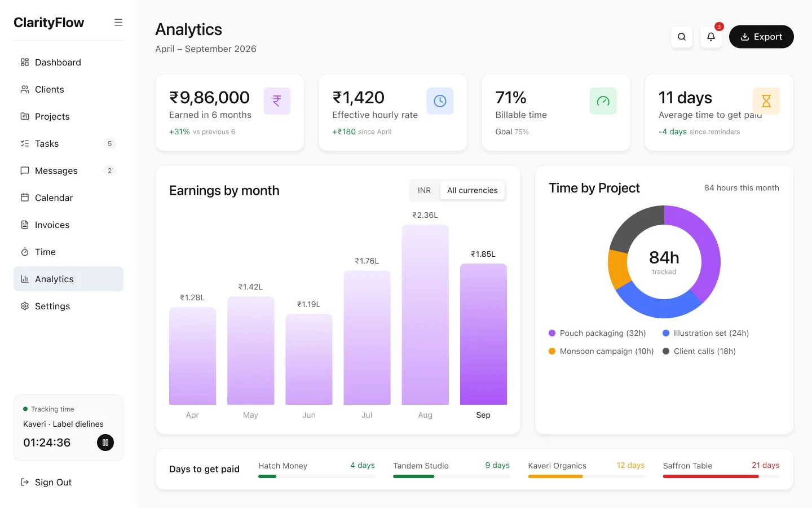Click the Projects folder icon

25,116
